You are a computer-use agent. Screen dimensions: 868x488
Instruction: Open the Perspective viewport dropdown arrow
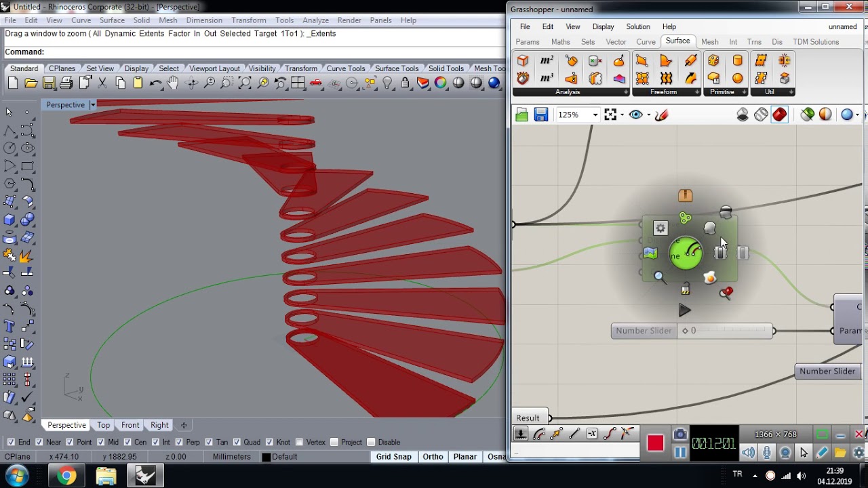pyautogui.click(x=92, y=104)
